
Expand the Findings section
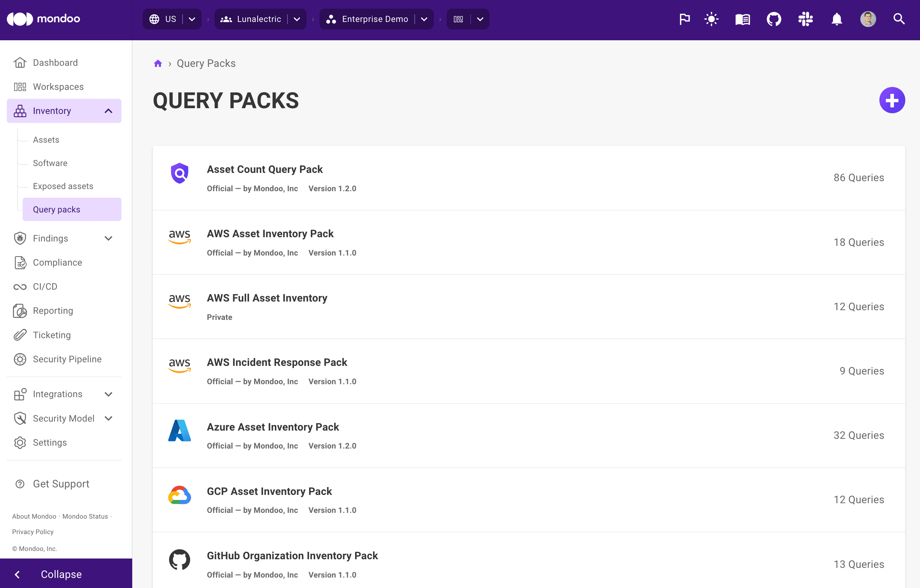(x=108, y=238)
